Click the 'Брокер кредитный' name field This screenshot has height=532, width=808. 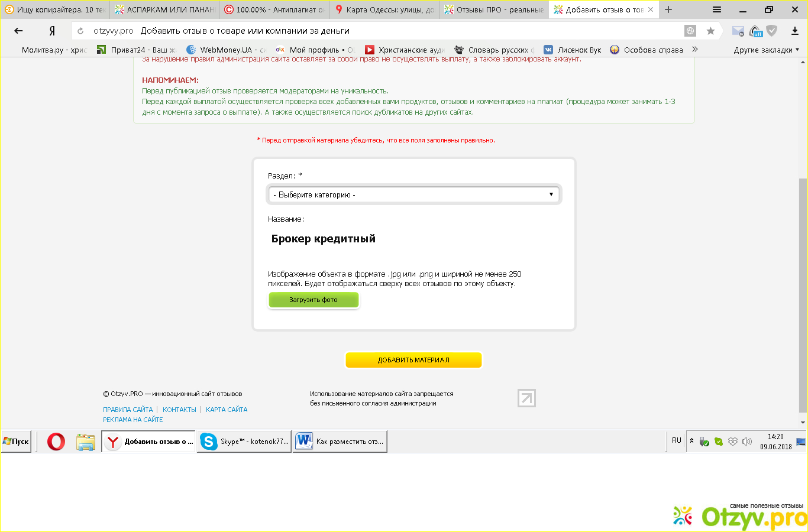(413, 239)
